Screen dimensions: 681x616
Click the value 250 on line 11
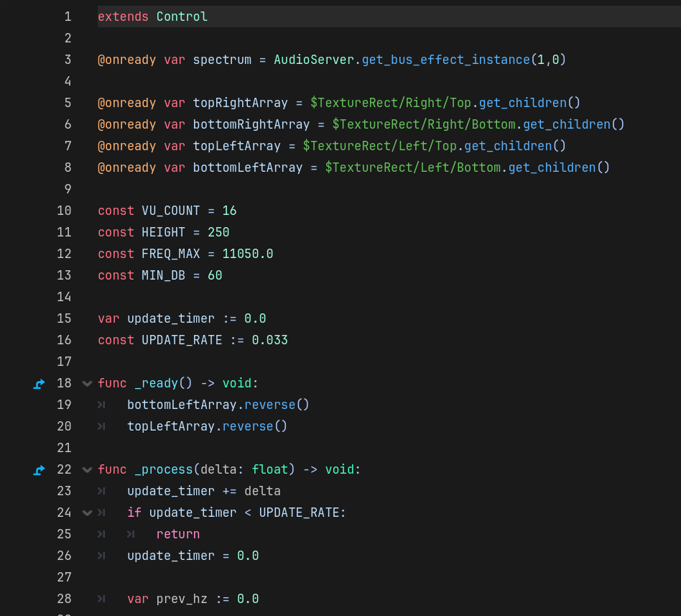tap(218, 232)
